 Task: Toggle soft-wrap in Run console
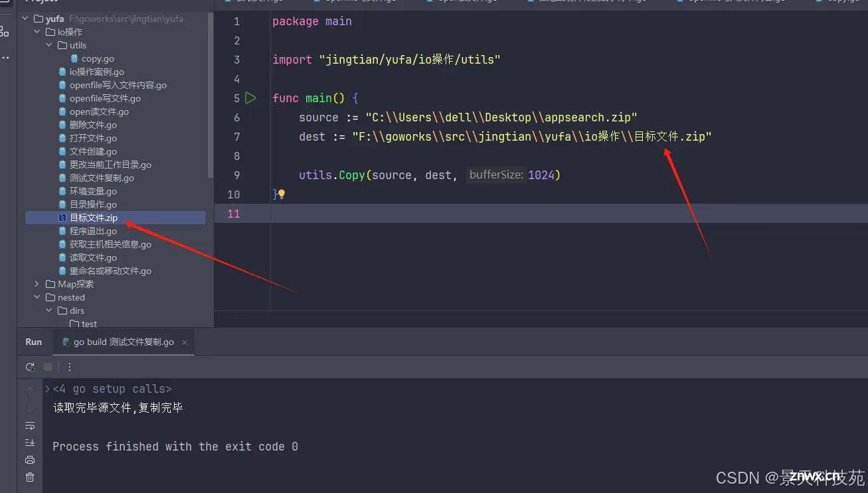(x=30, y=425)
